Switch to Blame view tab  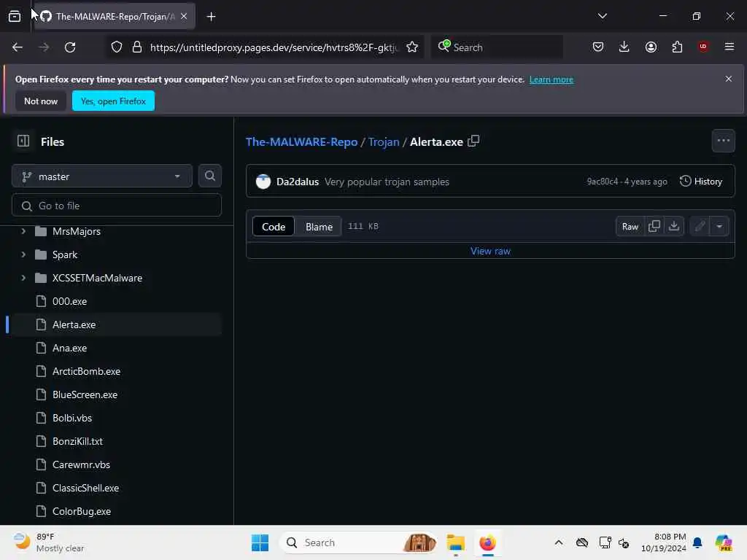[319, 227]
